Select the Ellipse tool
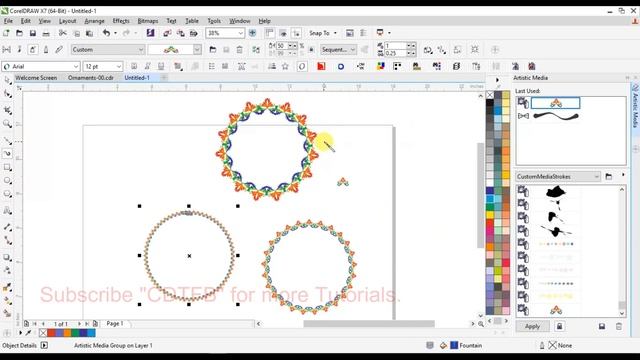The height and width of the screenshot is (360, 640). pyautogui.click(x=7, y=180)
